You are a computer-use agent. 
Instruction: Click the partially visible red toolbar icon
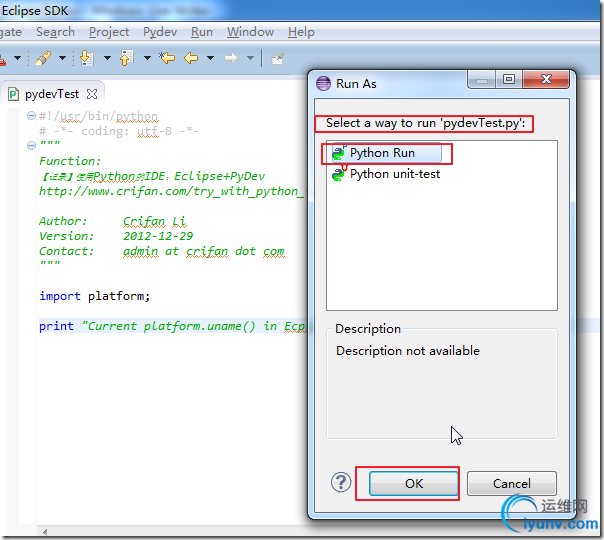[x=3, y=60]
